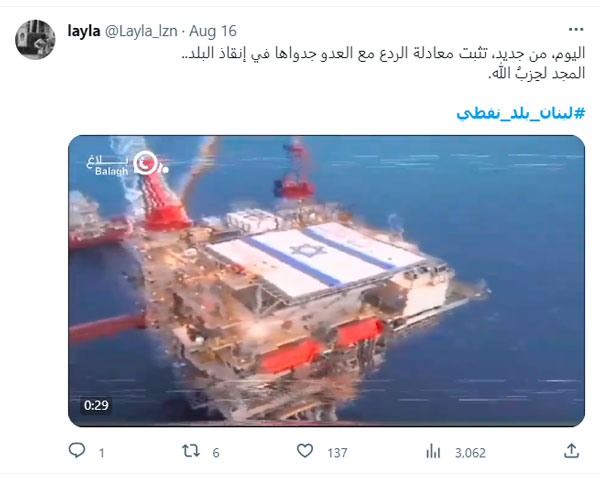The height and width of the screenshot is (478, 600).
Task: Like the tweet with heart icon
Action: [305, 451]
